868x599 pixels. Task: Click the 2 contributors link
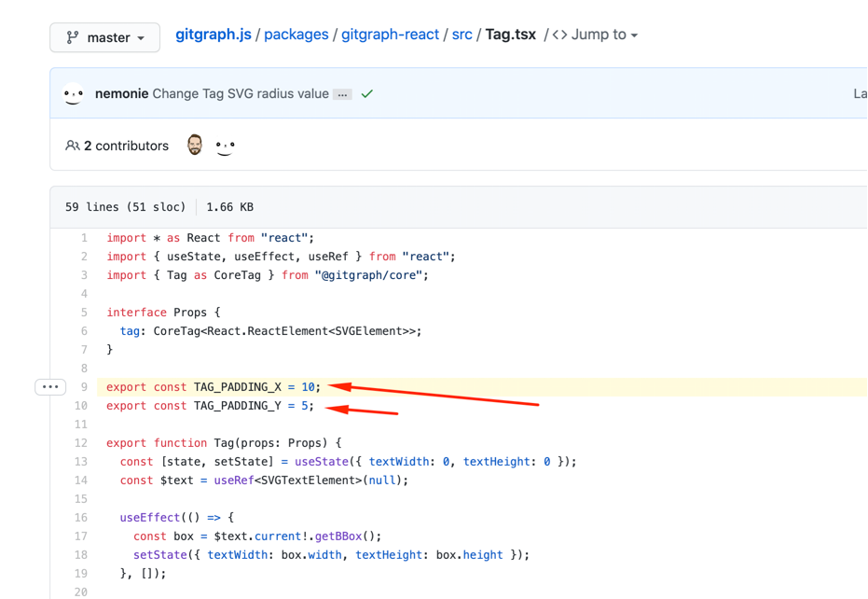[x=126, y=146]
